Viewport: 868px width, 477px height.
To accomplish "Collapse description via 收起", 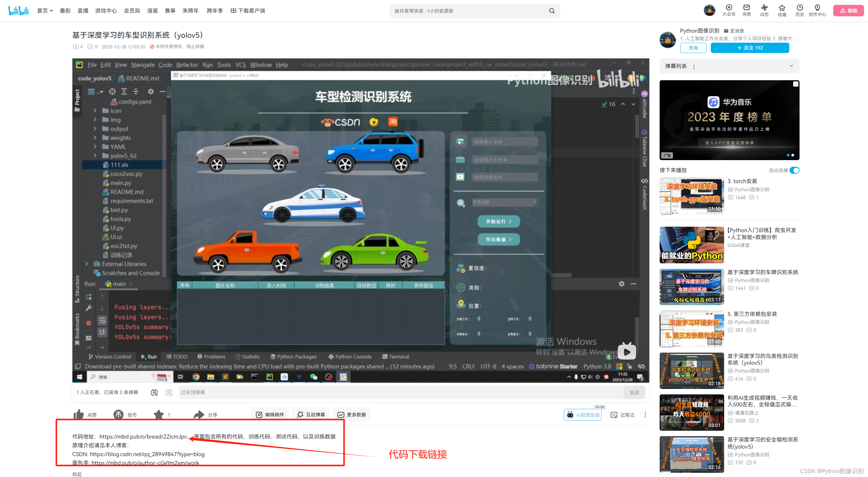I will 77,474.
